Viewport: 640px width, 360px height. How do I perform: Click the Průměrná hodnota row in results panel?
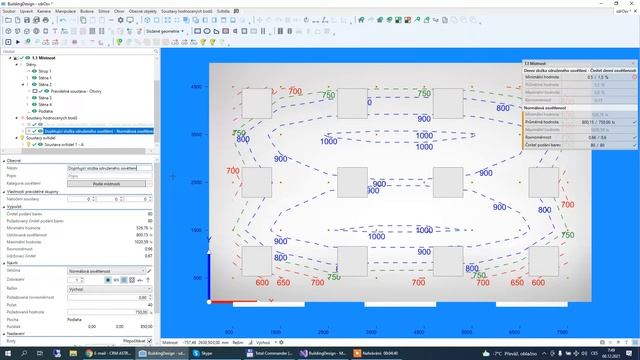coord(580,122)
